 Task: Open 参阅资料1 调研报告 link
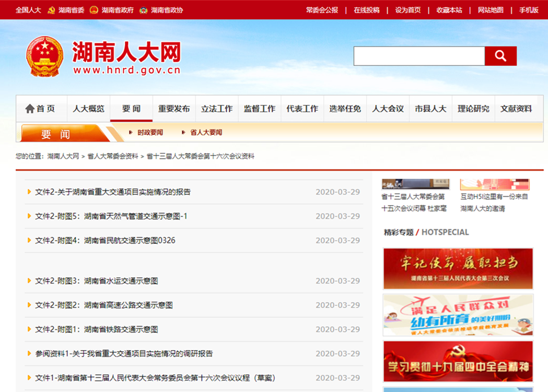[x=124, y=354]
